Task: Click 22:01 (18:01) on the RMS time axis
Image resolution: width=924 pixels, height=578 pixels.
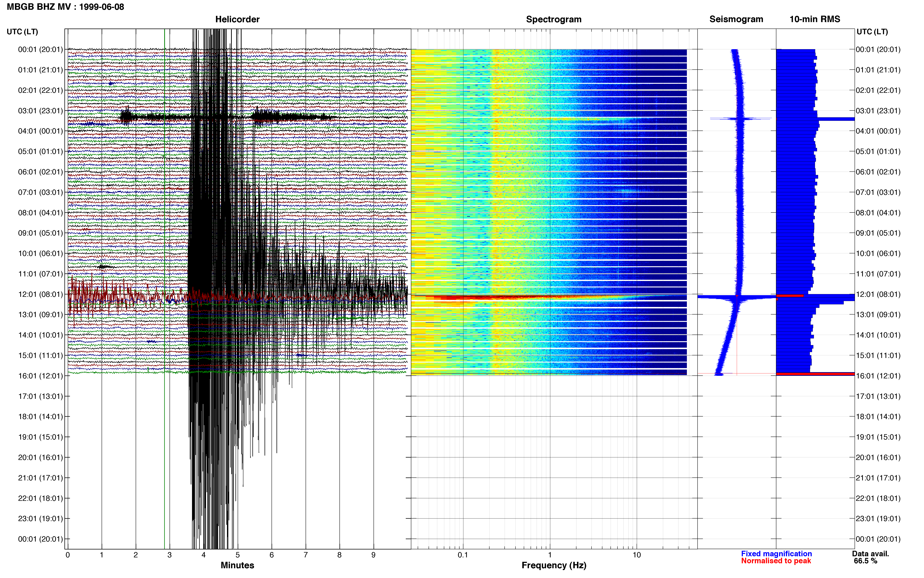Action: (x=878, y=498)
